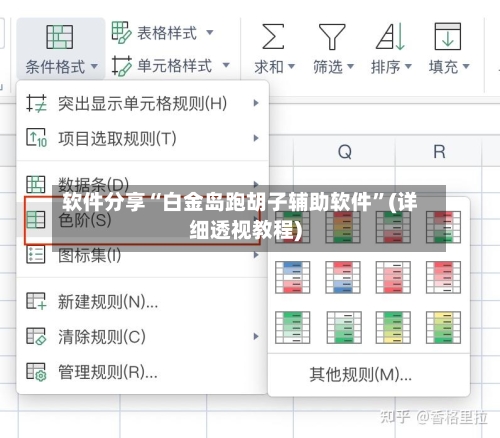Open the 筛选 dropdown arrow

click(x=350, y=66)
